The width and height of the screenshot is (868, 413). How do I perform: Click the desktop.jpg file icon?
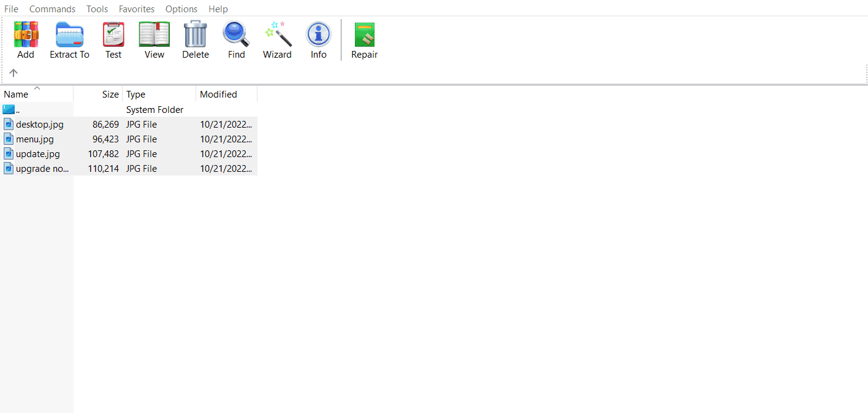[9, 125]
